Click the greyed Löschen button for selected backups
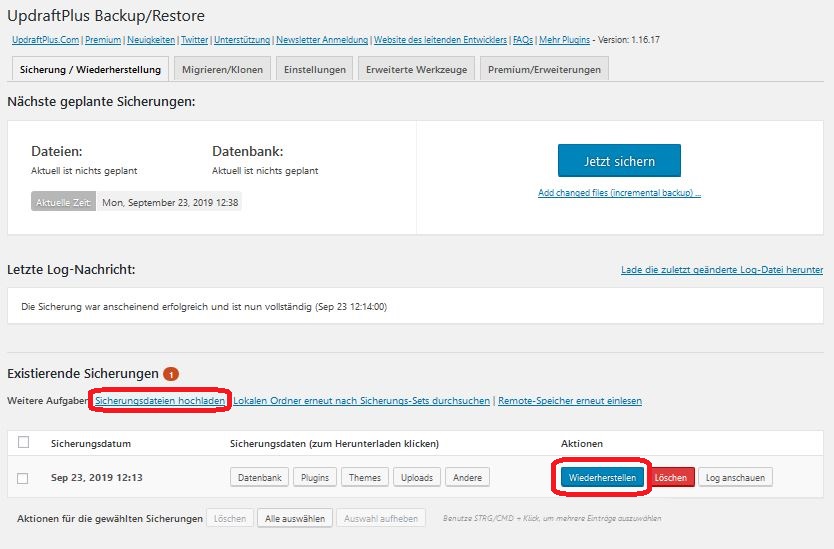The width and height of the screenshot is (834, 549). [230, 518]
